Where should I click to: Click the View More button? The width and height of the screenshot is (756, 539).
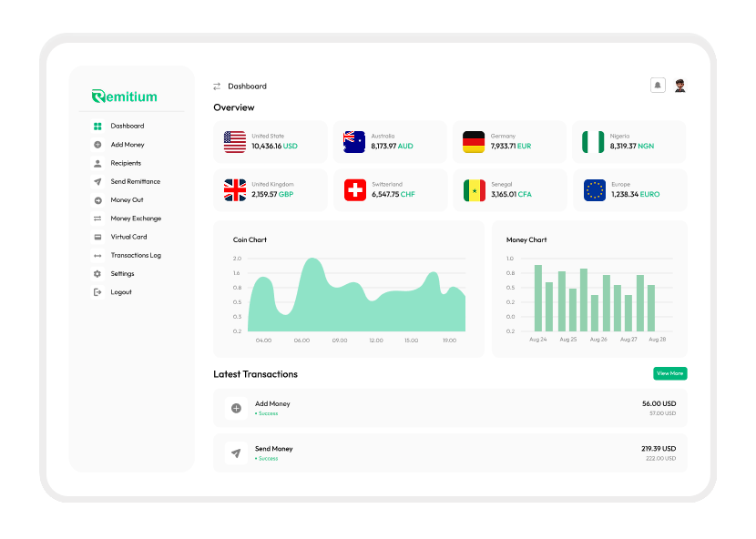(669, 373)
